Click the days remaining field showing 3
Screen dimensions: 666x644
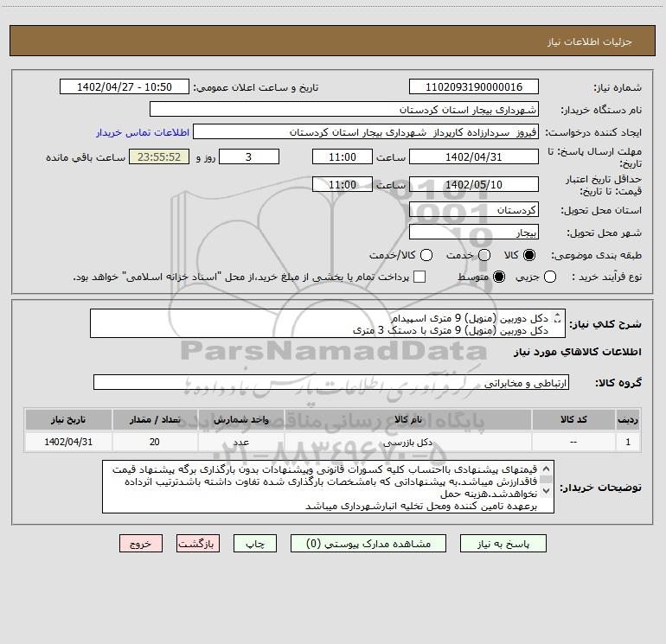[x=249, y=156]
